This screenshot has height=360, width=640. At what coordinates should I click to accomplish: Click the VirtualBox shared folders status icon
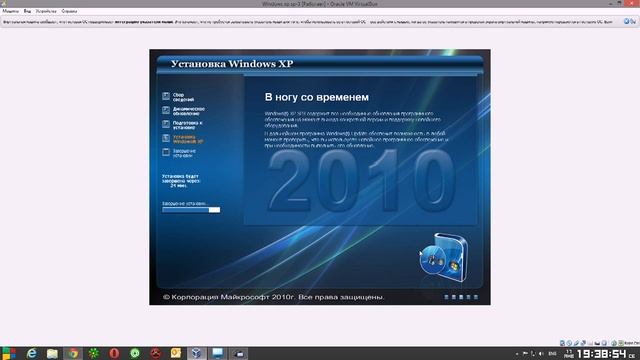590,343
